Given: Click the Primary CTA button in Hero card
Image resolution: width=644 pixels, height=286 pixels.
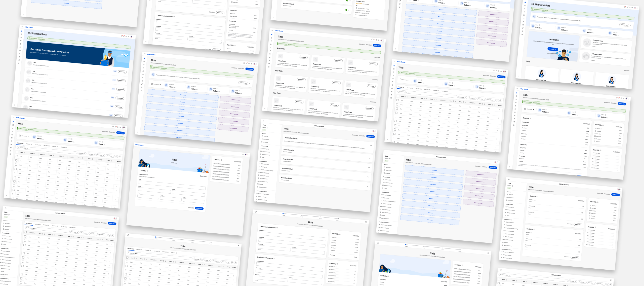Looking at the screenshot, I should click(553, 49).
